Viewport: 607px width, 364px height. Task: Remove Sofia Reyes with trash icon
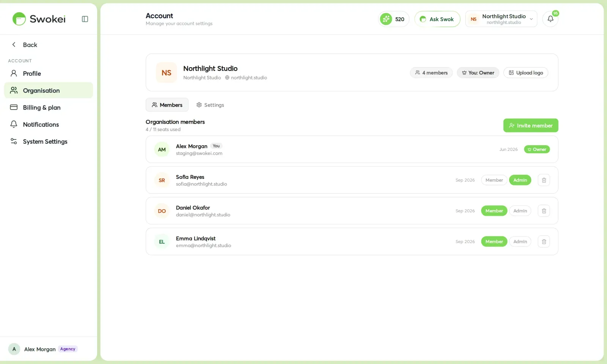click(544, 180)
